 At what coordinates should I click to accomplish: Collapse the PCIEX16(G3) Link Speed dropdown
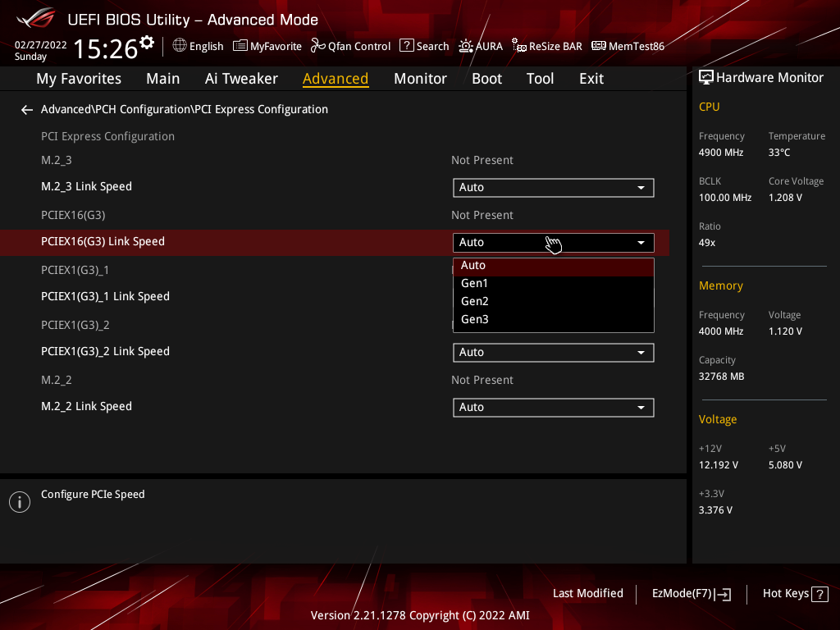coord(554,243)
